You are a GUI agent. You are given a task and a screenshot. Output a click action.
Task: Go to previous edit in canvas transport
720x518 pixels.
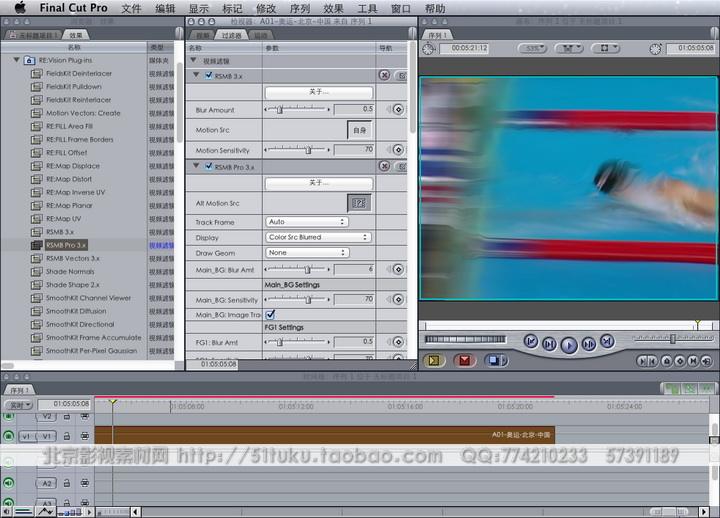point(531,342)
